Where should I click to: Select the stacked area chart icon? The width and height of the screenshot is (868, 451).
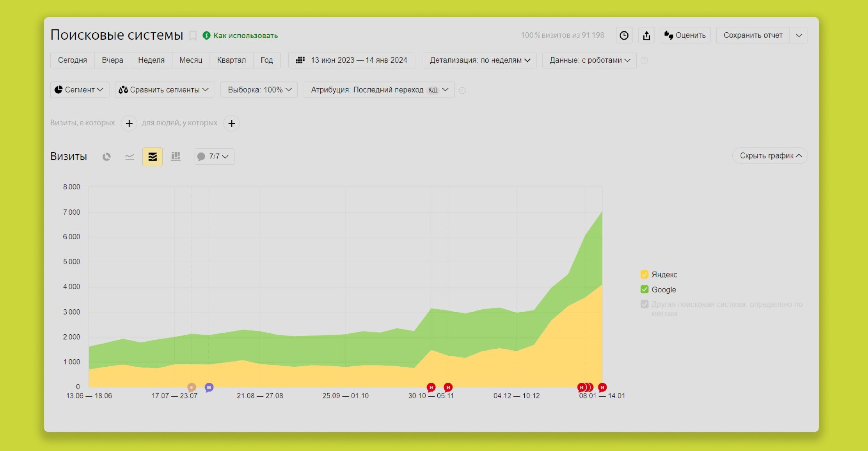click(x=153, y=157)
